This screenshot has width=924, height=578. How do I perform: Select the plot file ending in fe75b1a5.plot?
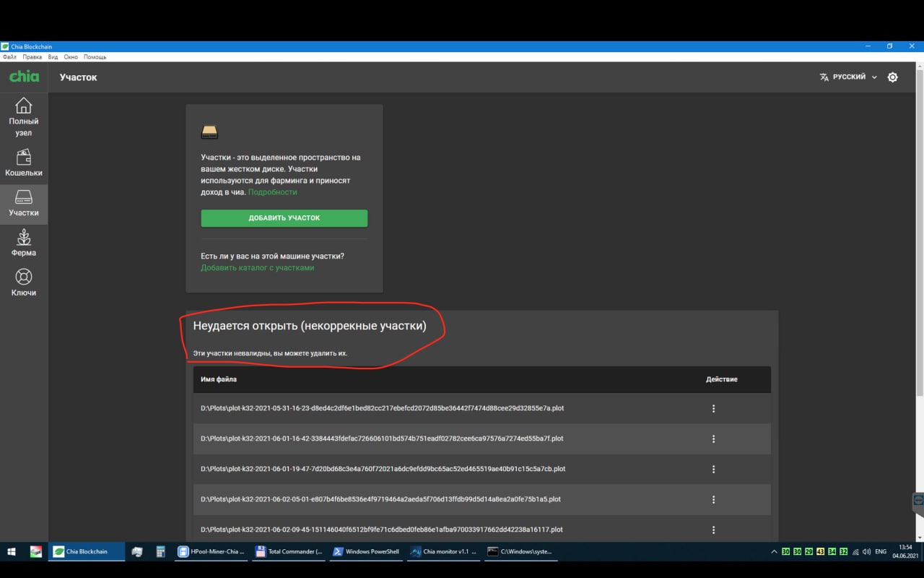(x=380, y=499)
